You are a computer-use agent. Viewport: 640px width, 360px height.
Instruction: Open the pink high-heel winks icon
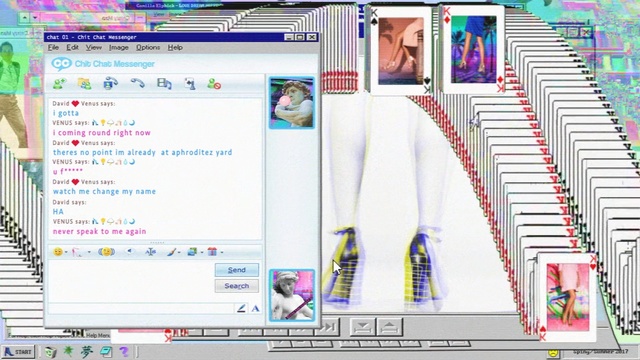(x=77, y=252)
